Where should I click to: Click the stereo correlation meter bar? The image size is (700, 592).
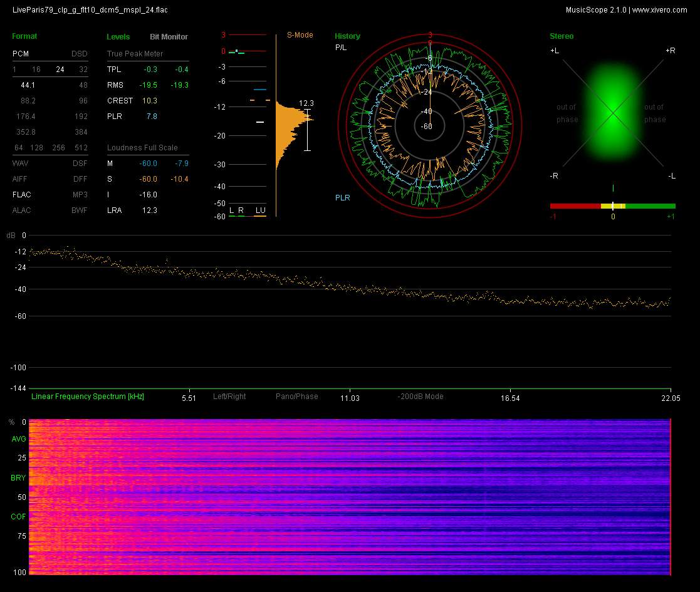tap(612, 205)
